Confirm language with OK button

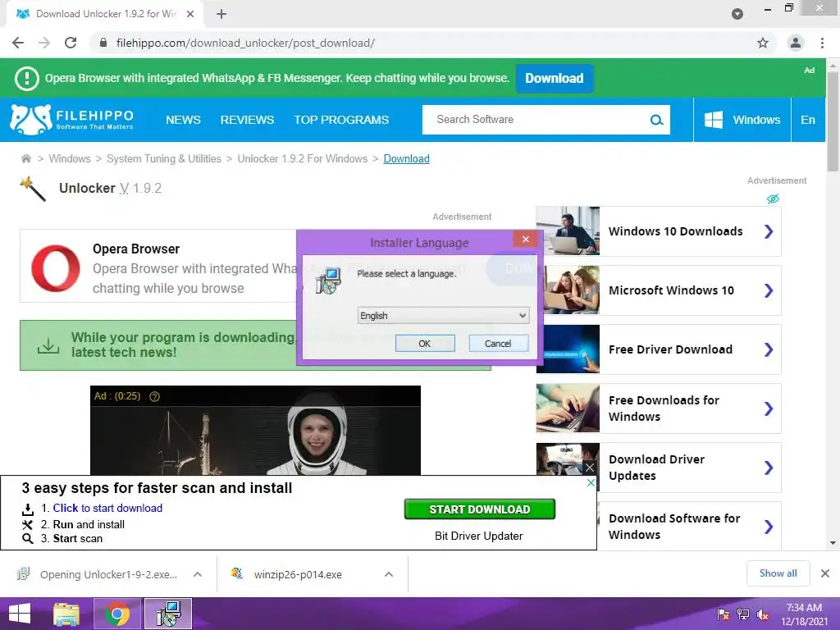[425, 344]
